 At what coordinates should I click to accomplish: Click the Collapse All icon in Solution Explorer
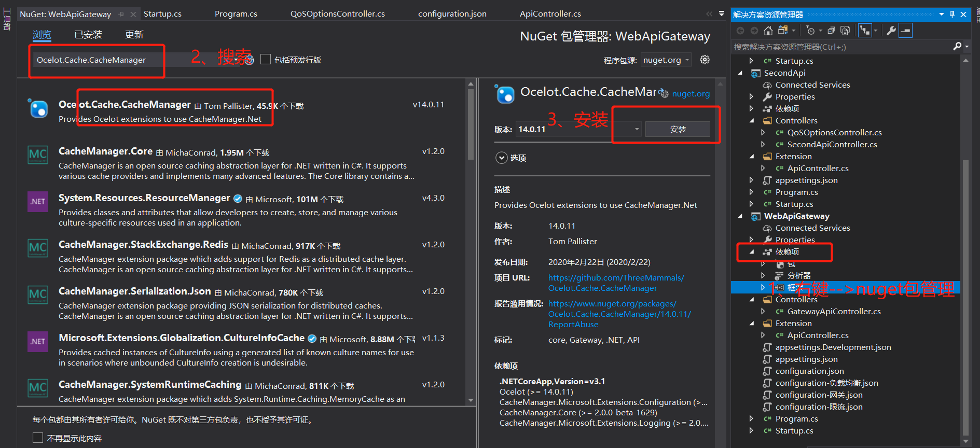[x=831, y=31]
